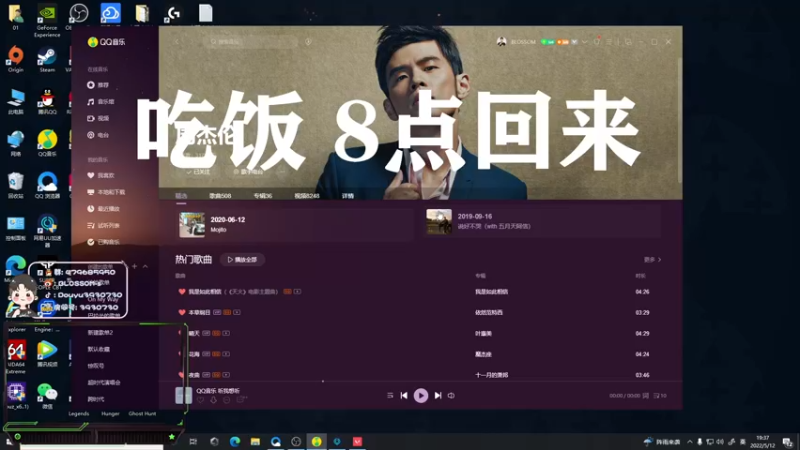Open 超时代演唱会 playlist
The height and width of the screenshot is (450, 800).
coord(104,383)
